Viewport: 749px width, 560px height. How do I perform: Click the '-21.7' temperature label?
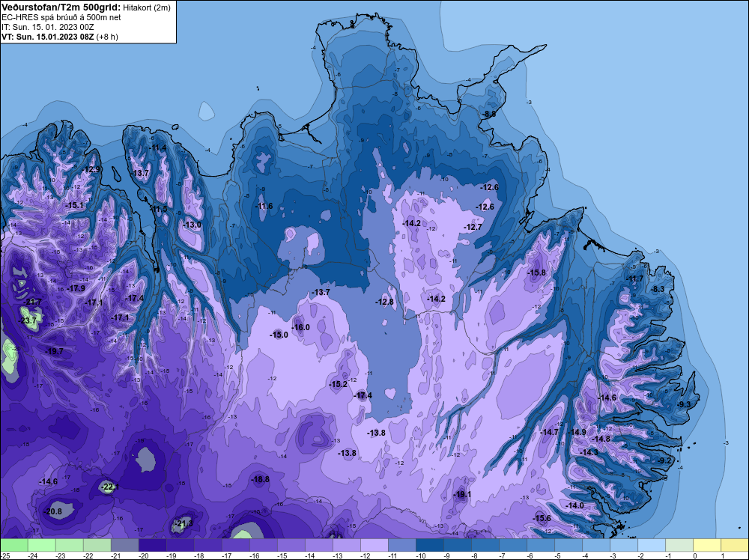coord(33,302)
